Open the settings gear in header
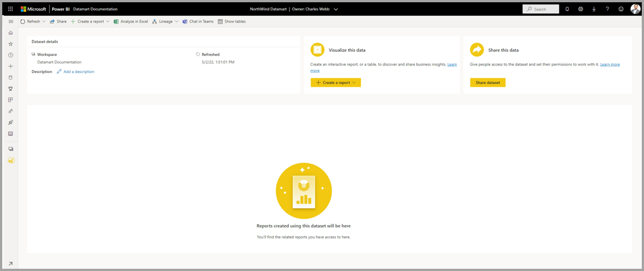644x271 pixels. point(580,8)
